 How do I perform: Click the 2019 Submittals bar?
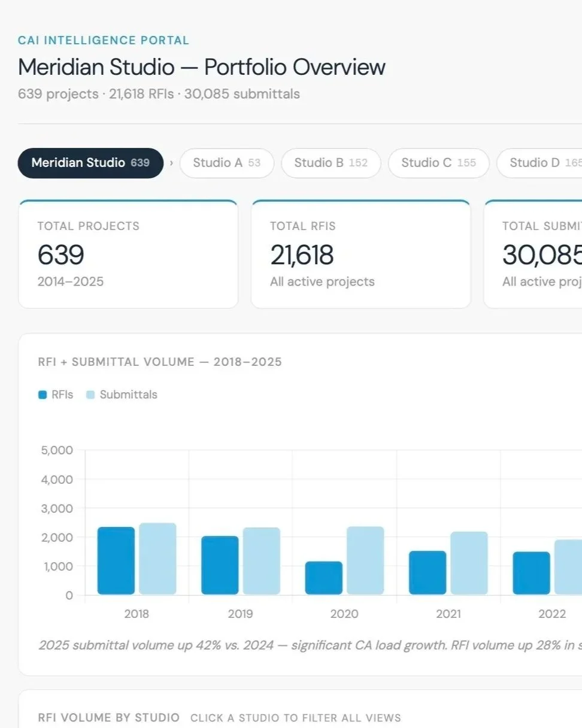(262, 561)
